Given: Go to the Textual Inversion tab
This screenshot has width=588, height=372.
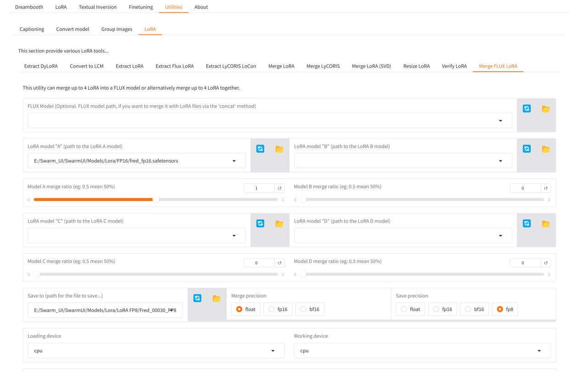Looking at the screenshot, I should [x=97, y=7].
